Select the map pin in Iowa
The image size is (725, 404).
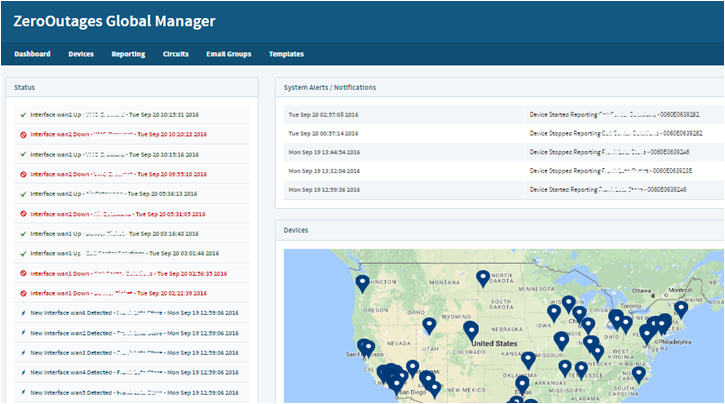pos(554,312)
